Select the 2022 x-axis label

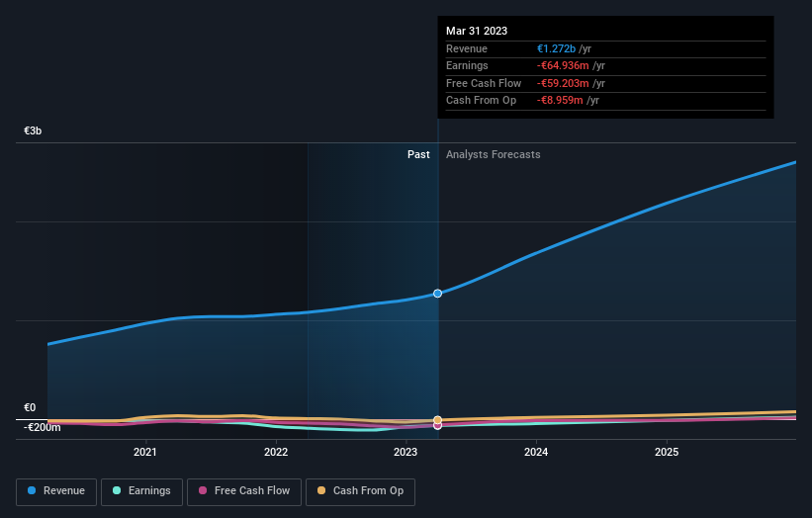pyautogui.click(x=276, y=452)
